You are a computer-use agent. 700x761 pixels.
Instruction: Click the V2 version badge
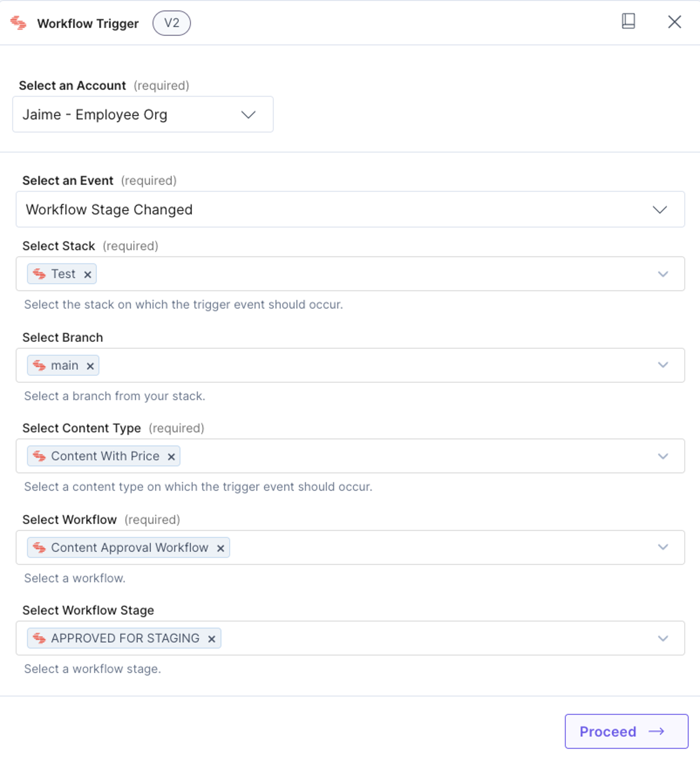click(172, 23)
